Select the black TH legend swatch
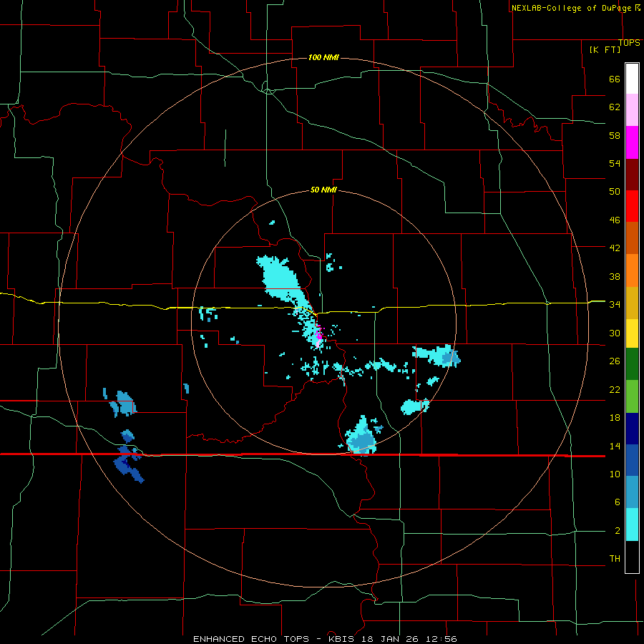Screen dimensions: 644x644 (x=632, y=557)
